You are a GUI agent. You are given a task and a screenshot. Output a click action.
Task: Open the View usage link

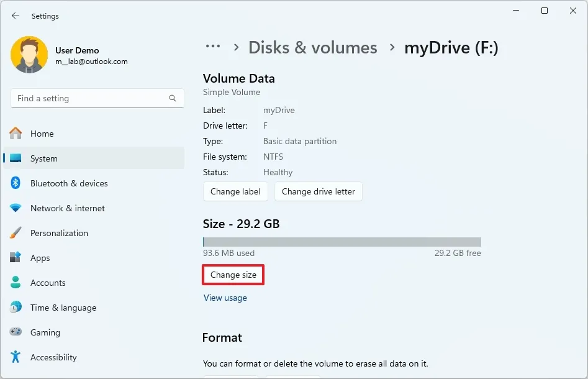[x=225, y=298]
